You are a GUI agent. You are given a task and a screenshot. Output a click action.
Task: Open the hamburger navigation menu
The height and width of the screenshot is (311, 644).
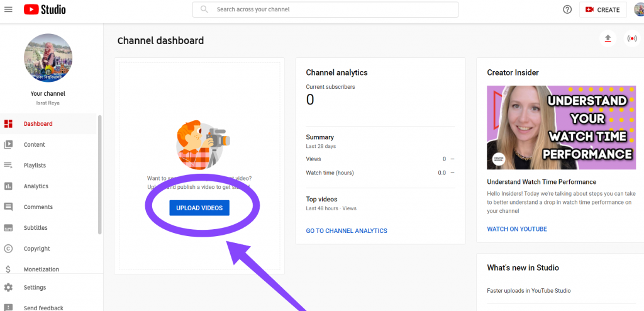[x=8, y=9]
